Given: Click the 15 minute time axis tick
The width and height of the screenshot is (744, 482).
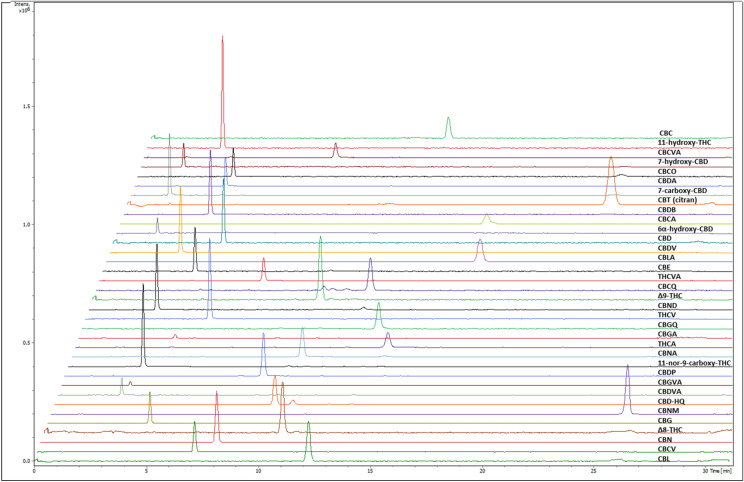Looking at the screenshot, I should (370, 471).
